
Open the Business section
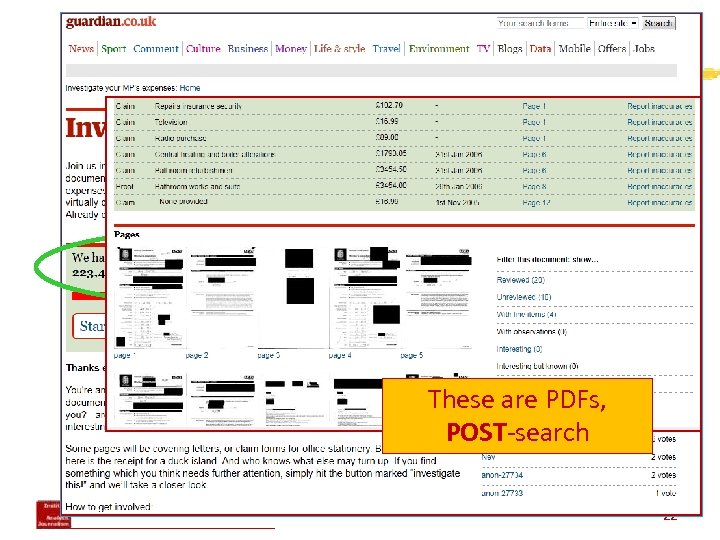click(248, 49)
